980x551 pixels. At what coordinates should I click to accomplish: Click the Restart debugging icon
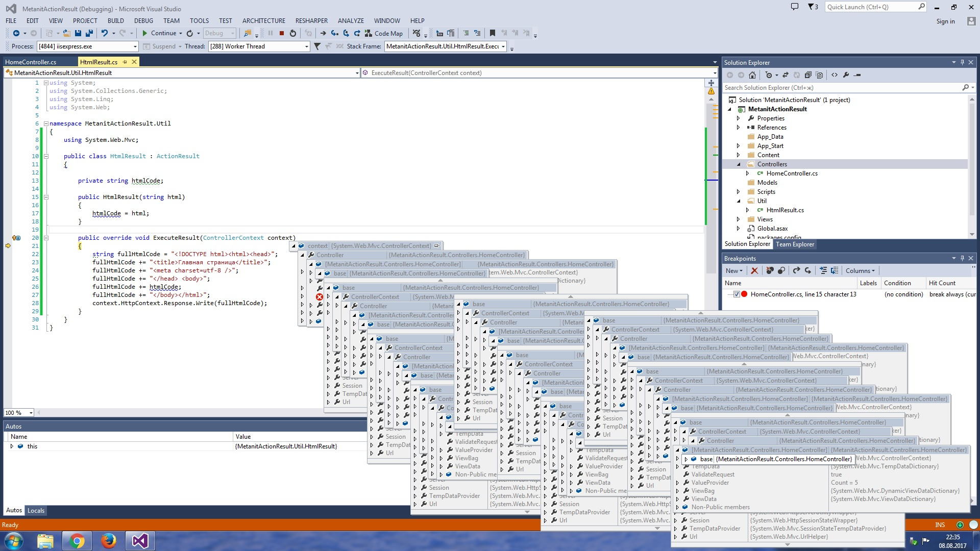(293, 33)
